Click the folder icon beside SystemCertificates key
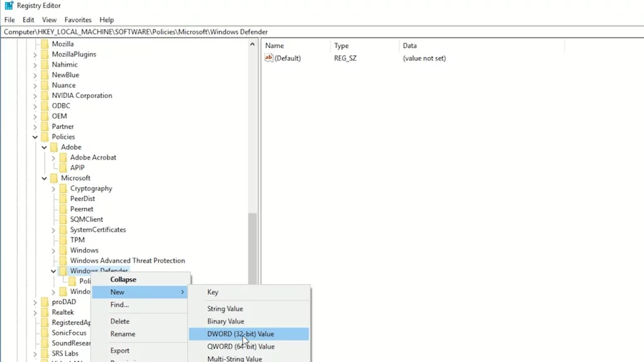 [x=64, y=229]
